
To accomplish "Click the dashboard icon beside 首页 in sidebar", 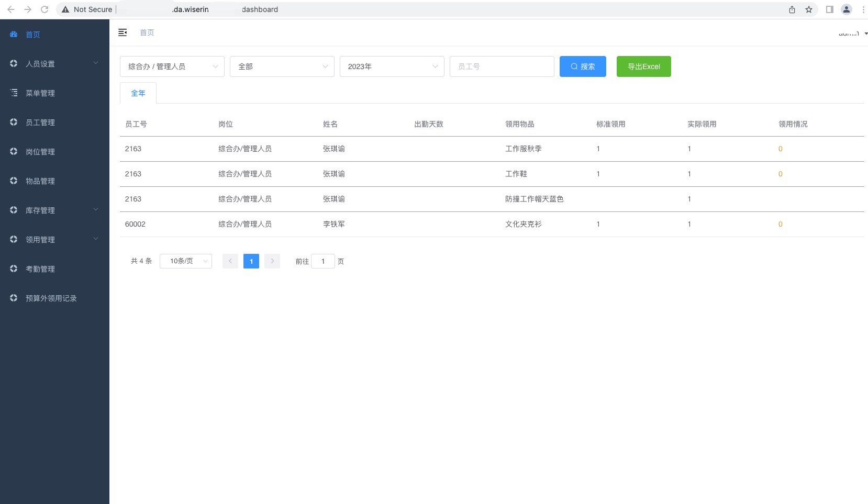I will pyautogui.click(x=14, y=34).
